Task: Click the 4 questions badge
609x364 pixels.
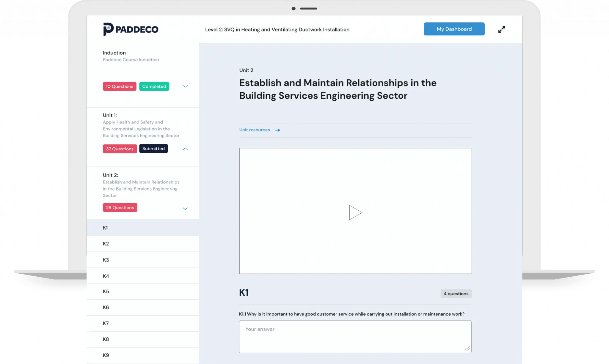Action: [456, 294]
